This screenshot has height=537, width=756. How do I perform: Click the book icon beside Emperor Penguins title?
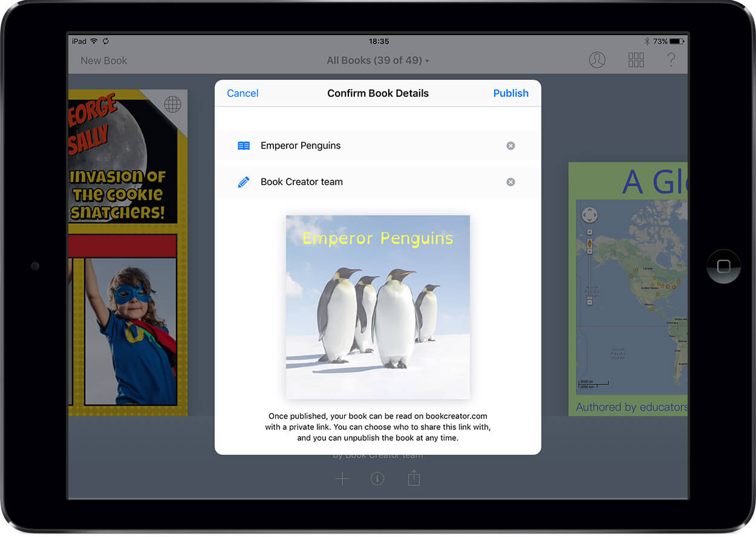[x=243, y=145]
